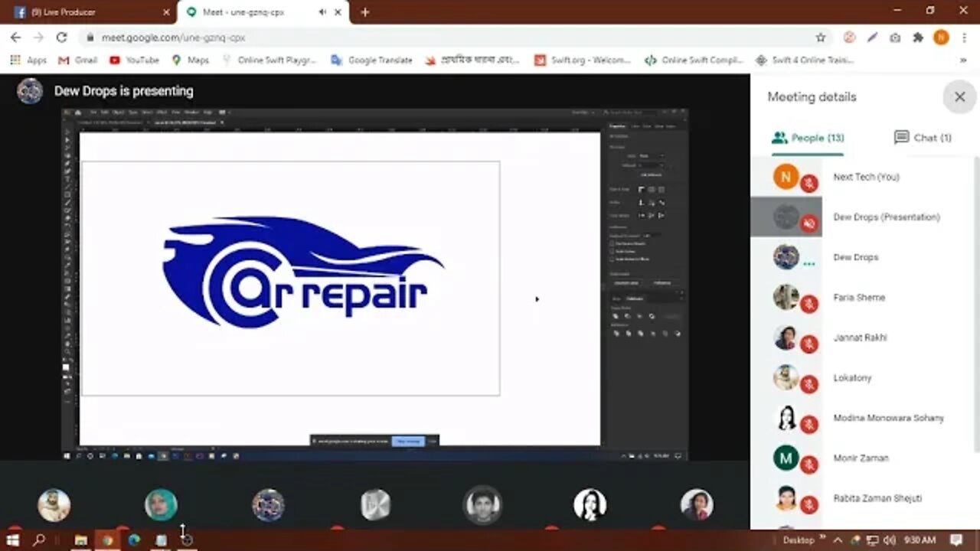Open the Chrome Extensions puzzle icon

point(918,37)
